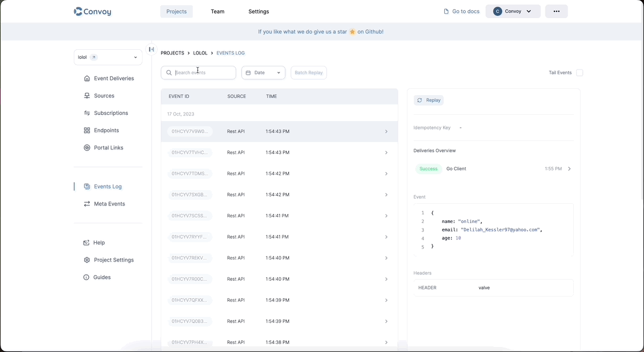Screen dimensions: 644x352
Task: Click the Meta Events icon
Action: [87, 204]
